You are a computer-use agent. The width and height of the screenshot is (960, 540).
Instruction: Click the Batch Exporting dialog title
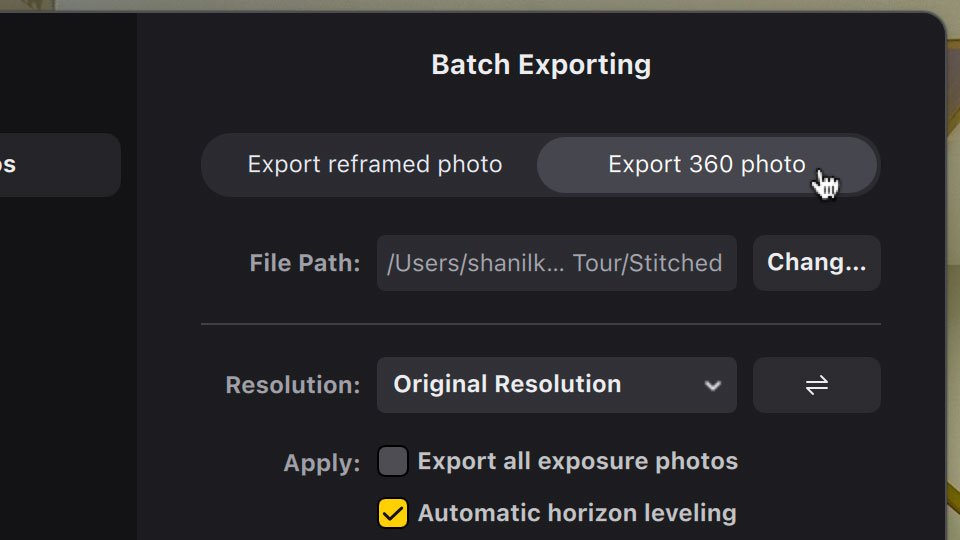(541, 65)
